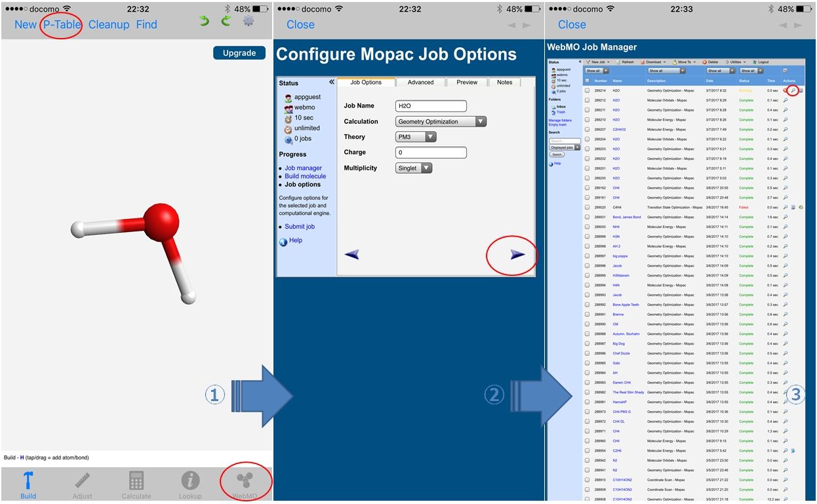Tap Find in builder top bar
817x504 pixels.
[x=147, y=25]
